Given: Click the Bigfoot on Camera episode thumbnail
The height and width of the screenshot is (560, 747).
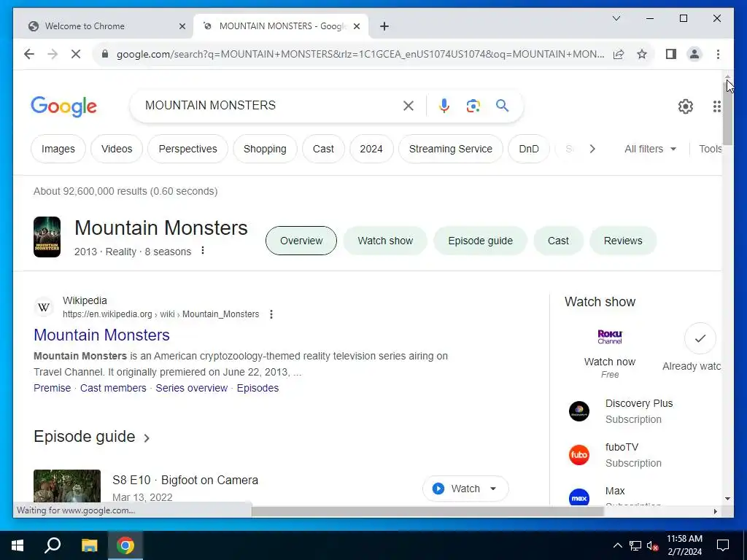Looking at the screenshot, I should coord(67,486).
